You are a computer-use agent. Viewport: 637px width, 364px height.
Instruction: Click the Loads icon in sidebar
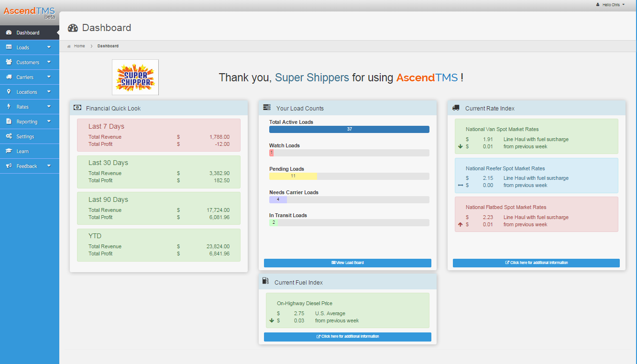tap(9, 47)
